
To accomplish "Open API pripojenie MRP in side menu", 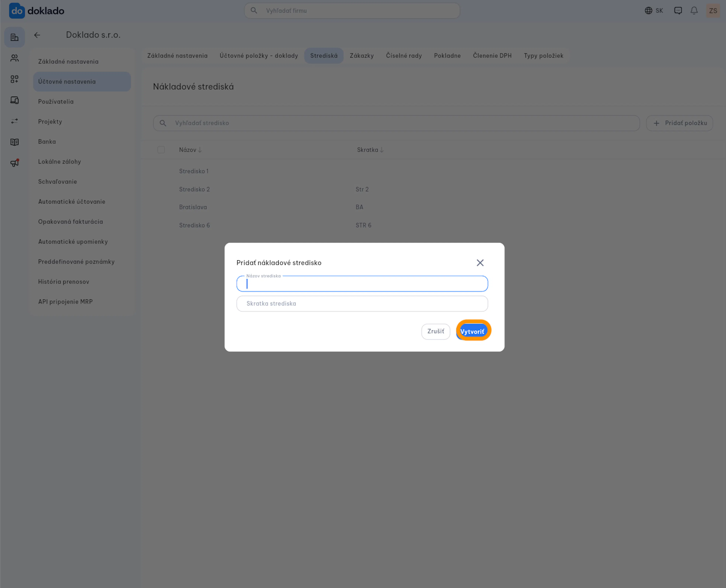I will point(82,301).
